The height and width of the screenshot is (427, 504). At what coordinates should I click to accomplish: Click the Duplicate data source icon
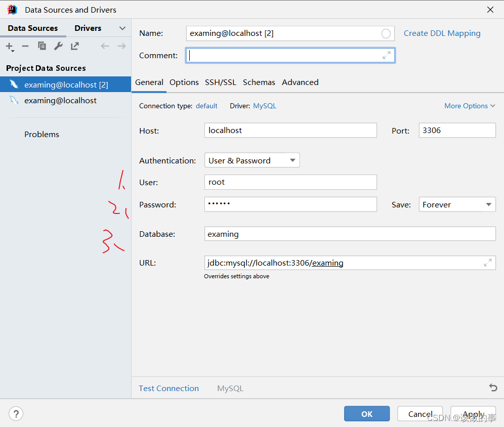click(x=42, y=46)
